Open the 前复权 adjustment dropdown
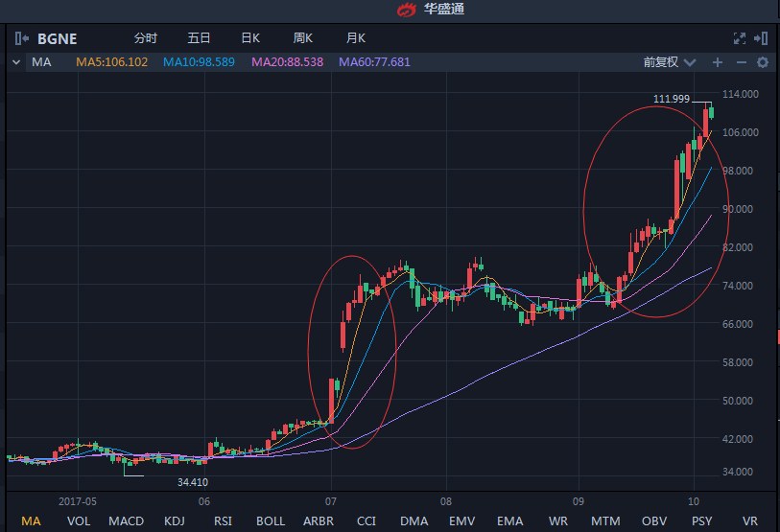This screenshot has width=780, height=532. click(667, 62)
